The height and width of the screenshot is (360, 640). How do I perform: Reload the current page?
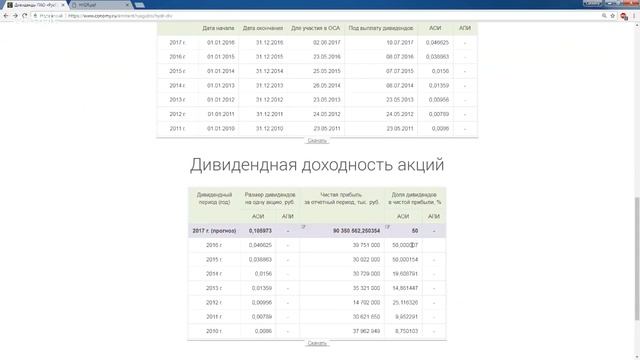tap(24, 16)
